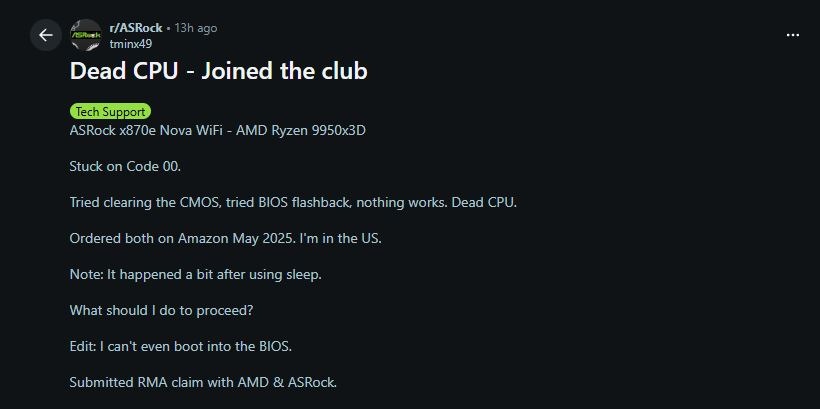Click the 'AMD Ryzen 9950x3D' text
This screenshot has width=820, height=409.
(301, 131)
